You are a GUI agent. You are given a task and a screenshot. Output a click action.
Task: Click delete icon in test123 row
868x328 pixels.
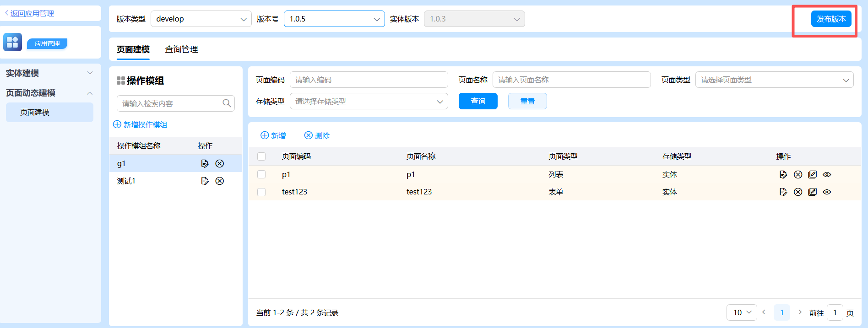coord(798,192)
